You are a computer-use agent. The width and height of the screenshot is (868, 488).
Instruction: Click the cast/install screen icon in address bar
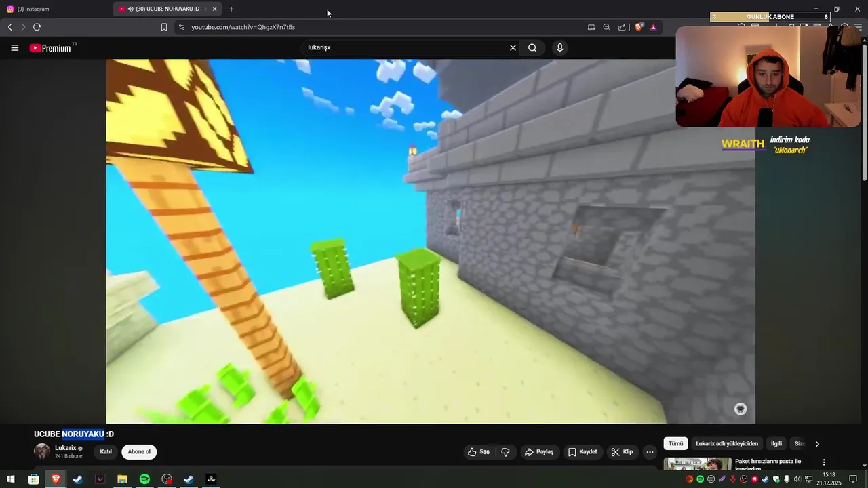click(x=591, y=27)
